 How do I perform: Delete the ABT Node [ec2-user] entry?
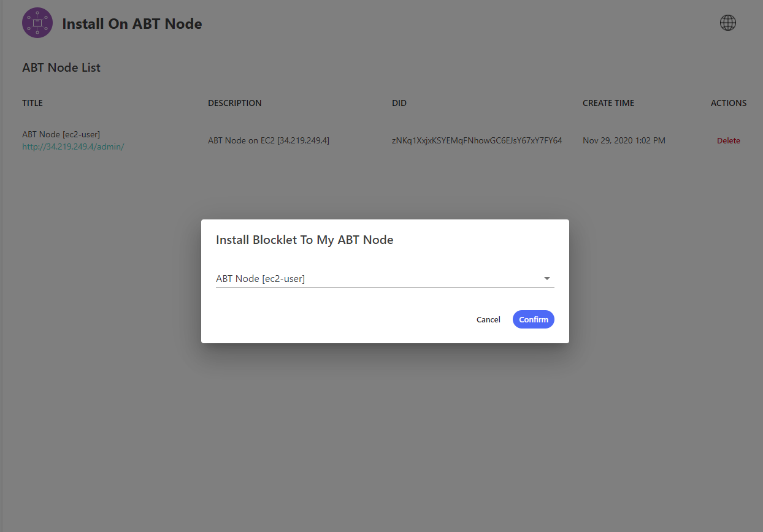pyautogui.click(x=728, y=141)
